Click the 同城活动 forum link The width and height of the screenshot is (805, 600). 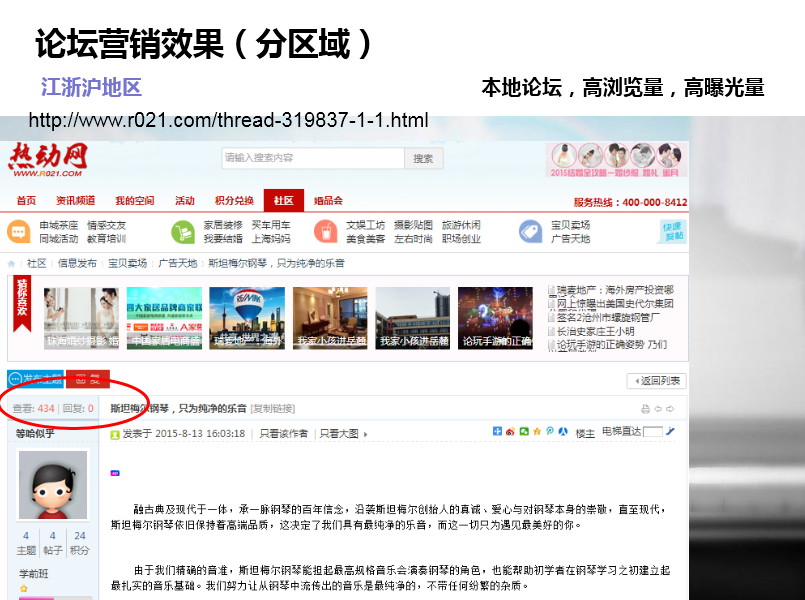point(59,239)
